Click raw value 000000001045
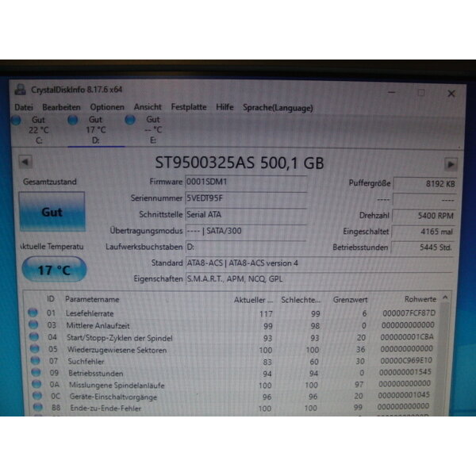This screenshot has width=476, height=476. 404,395
